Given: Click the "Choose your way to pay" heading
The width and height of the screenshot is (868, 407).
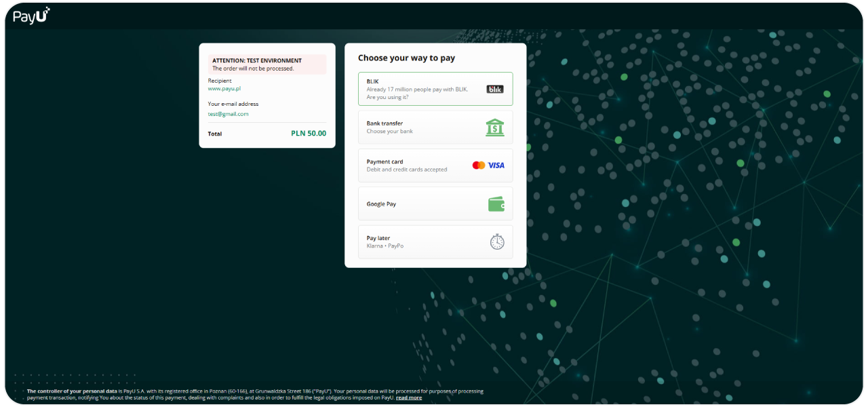Looking at the screenshot, I should tap(406, 58).
